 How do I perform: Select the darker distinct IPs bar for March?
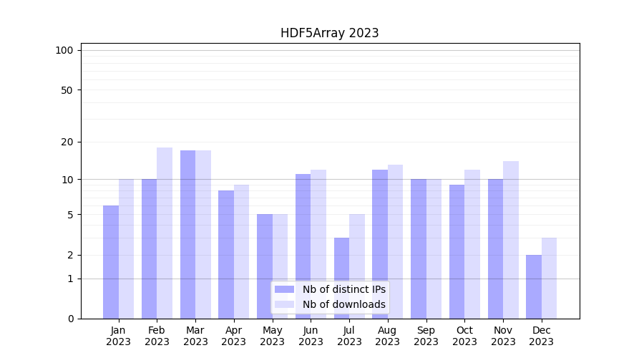(x=187, y=234)
